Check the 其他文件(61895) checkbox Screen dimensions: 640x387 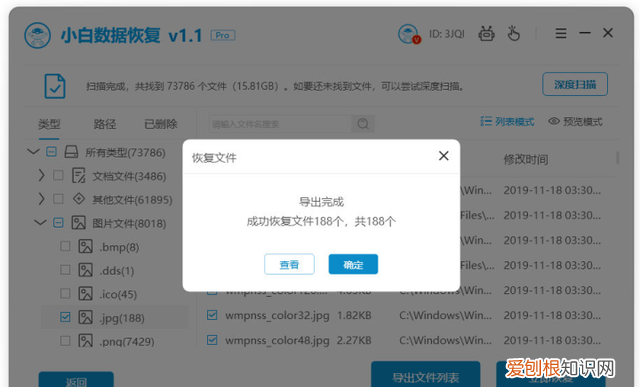pos(58,199)
